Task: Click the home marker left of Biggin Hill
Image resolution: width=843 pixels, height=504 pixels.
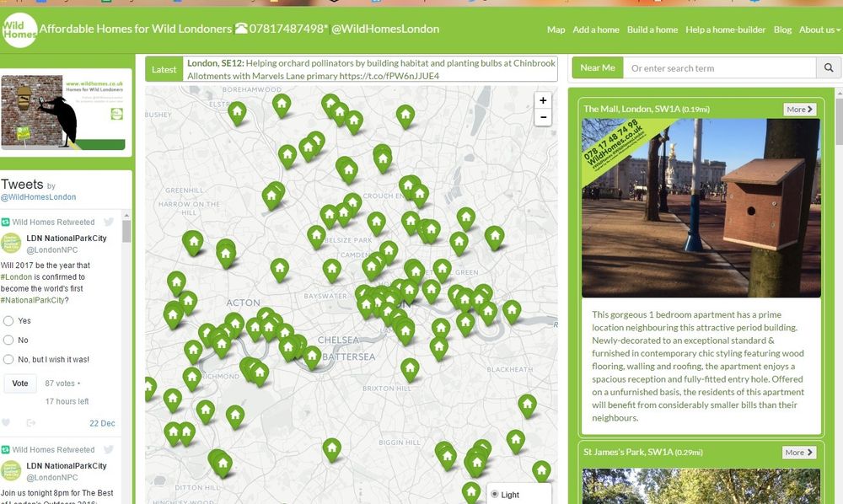Action: point(331,450)
